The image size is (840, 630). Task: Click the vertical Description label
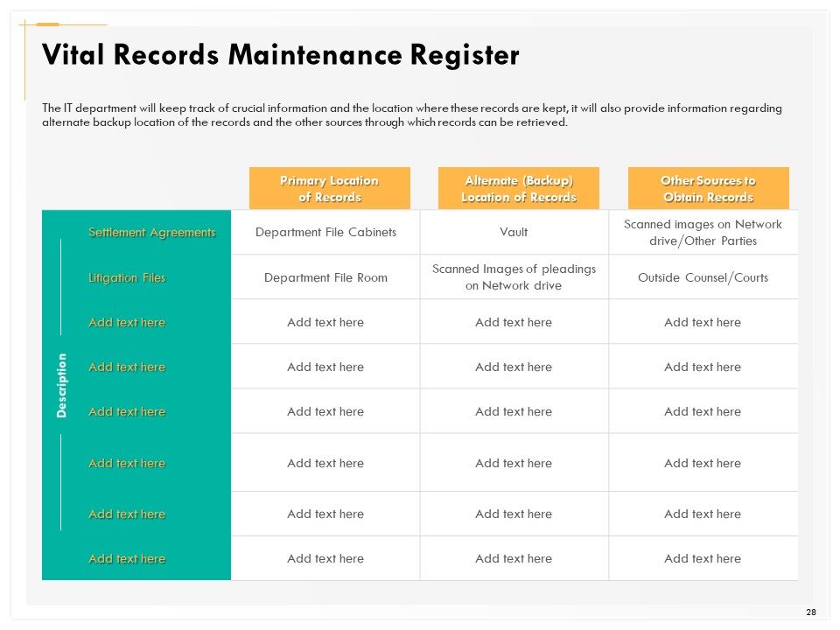[x=61, y=385]
